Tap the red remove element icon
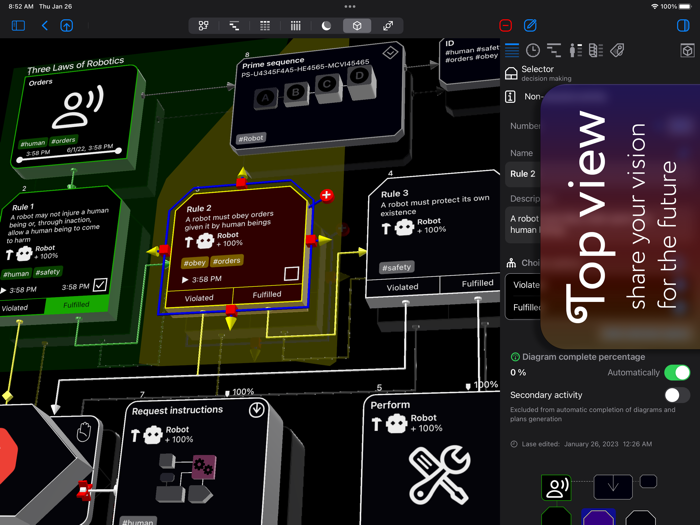Screen dimensions: 700x525 point(505,25)
